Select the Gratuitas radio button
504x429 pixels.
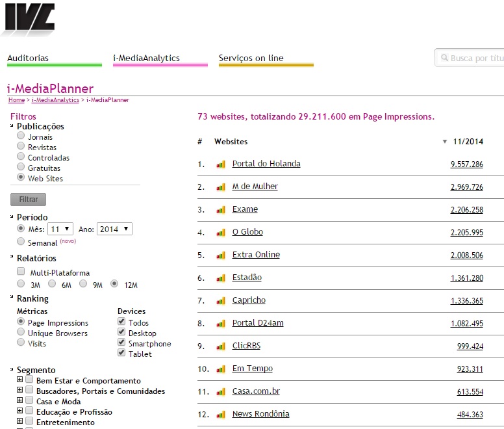pyautogui.click(x=21, y=166)
